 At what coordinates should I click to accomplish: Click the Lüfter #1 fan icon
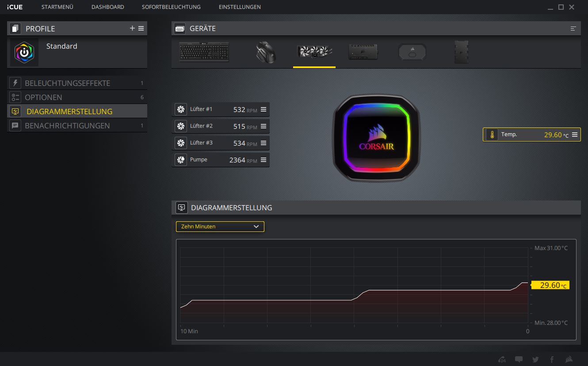(180, 109)
